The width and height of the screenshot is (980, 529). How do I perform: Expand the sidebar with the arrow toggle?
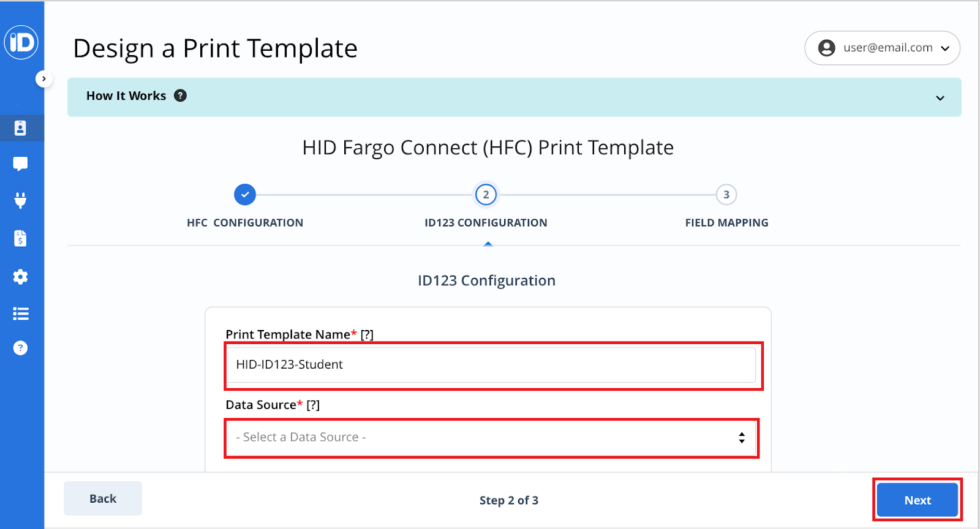pyautogui.click(x=43, y=79)
